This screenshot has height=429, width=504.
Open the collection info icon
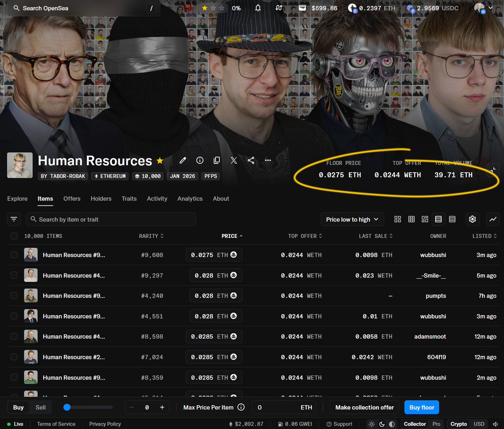(x=200, y=160)
